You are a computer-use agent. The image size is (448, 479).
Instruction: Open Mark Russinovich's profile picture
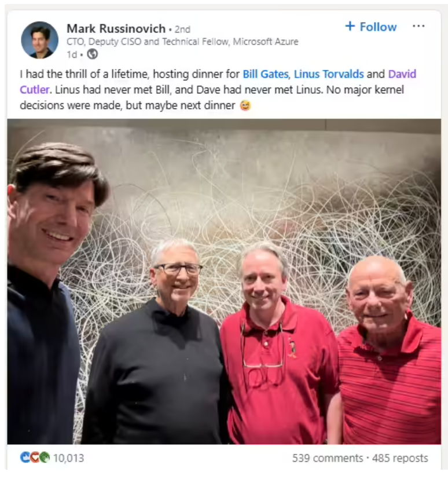pos(39,40)
